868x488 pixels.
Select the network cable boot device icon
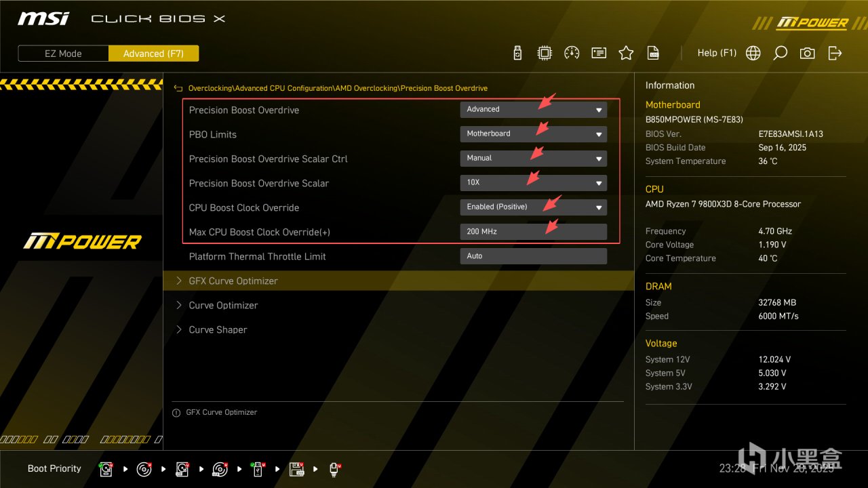(x=334, y=469)
